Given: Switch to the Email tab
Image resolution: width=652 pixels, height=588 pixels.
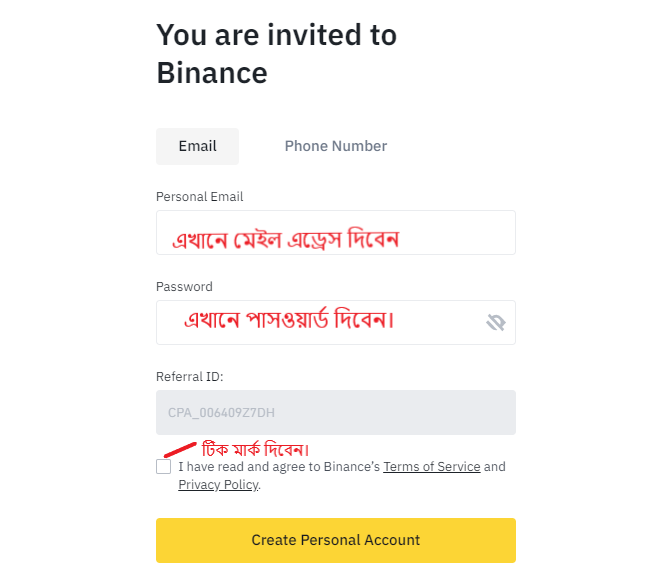Looking at the screenshot, I should (197, 146).
